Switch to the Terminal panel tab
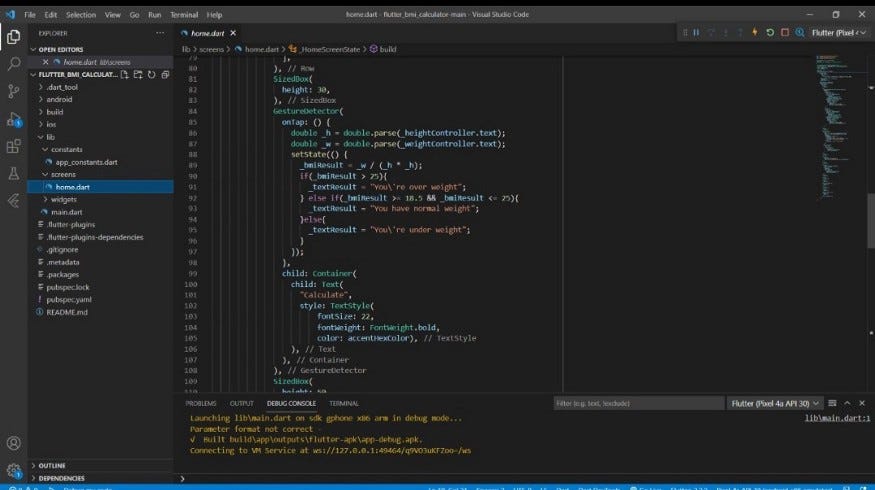875x490 pixels. [x=344, y=403]
